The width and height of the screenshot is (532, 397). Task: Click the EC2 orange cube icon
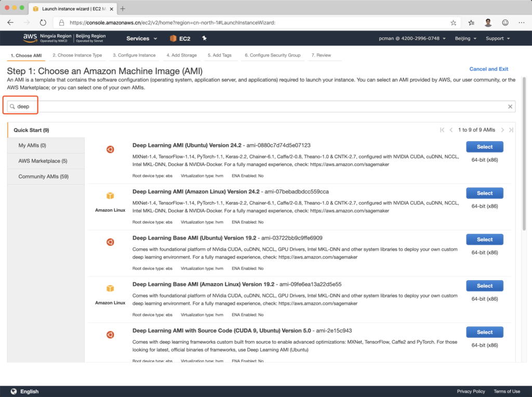(x=173, y=38)
